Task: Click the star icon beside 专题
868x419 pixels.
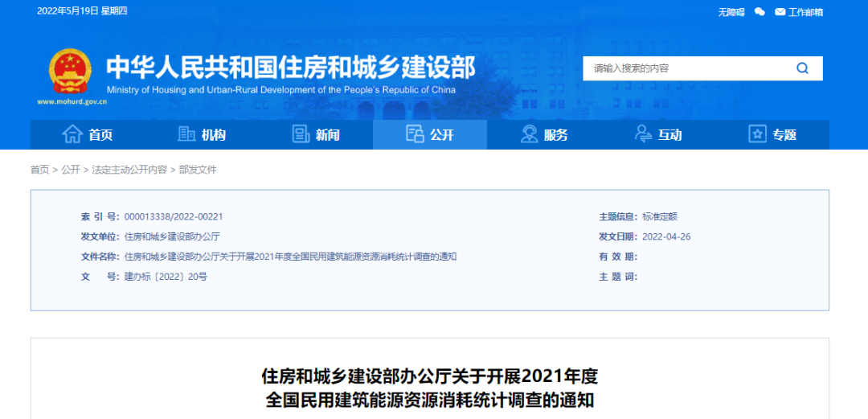Action: (757, 134)
